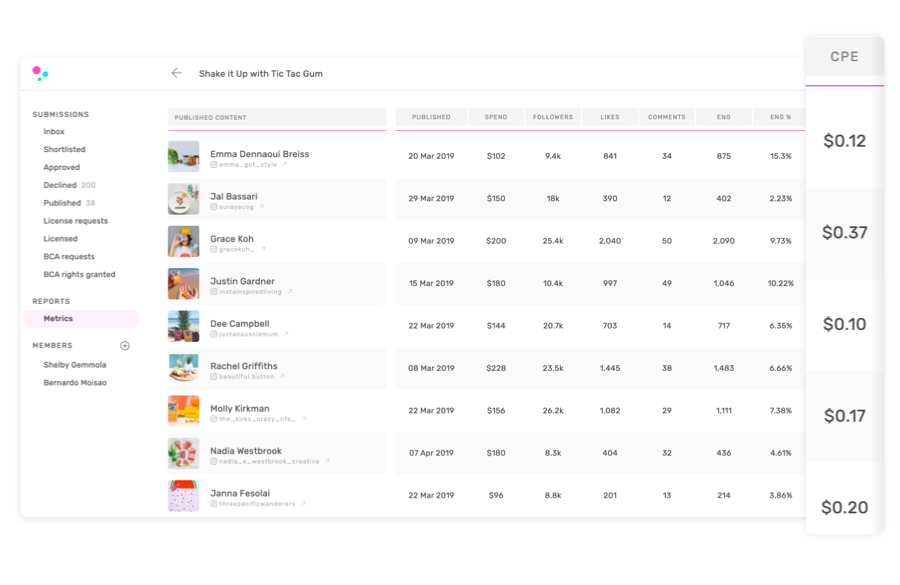Select member Shelby Gemmola
Image resolution: width=900 pixels, height=585 pixels.
pyautogui.click(x=75, y=365)
